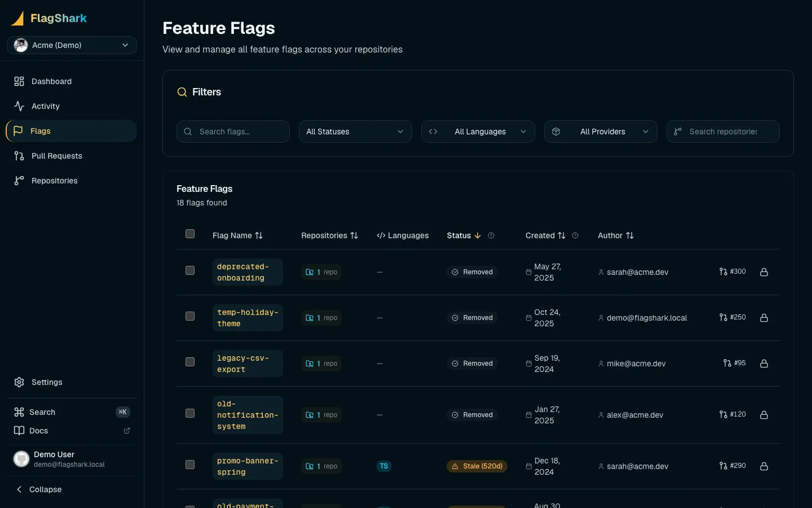Open pull request #120
This screenshot has height=508, width=812.
coord(732,414)
